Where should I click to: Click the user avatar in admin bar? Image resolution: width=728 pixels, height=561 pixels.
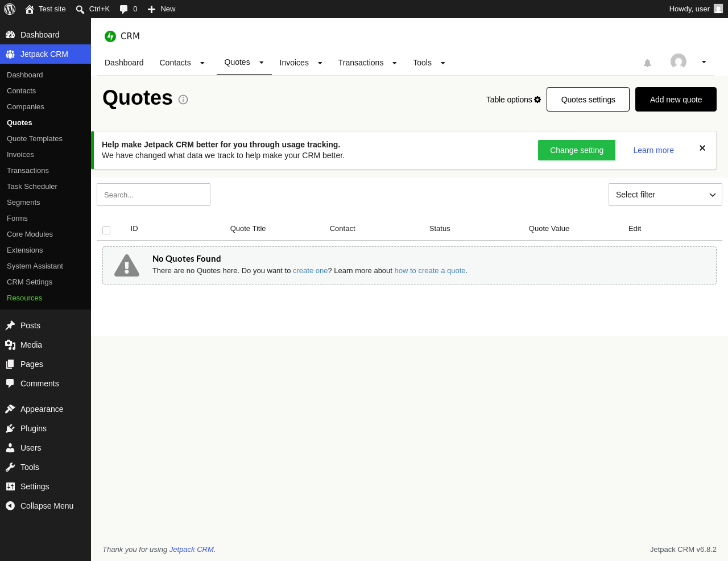coord(718,9)
